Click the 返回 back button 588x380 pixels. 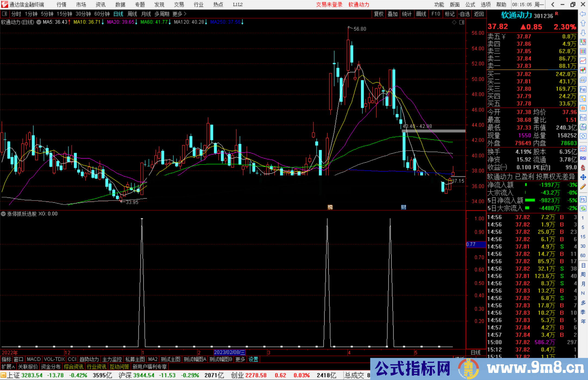[479, 14]
